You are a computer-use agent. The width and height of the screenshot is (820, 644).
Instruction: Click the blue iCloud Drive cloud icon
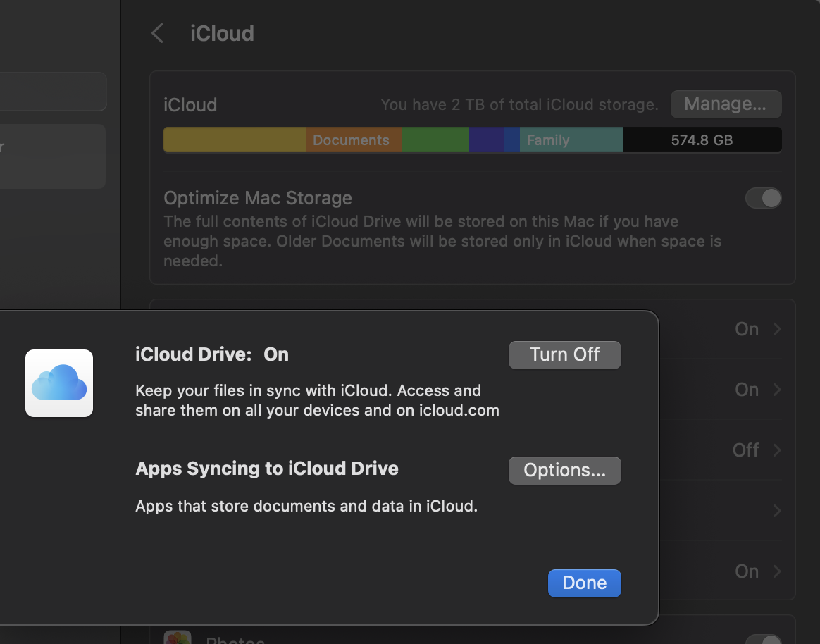(59, 383)
